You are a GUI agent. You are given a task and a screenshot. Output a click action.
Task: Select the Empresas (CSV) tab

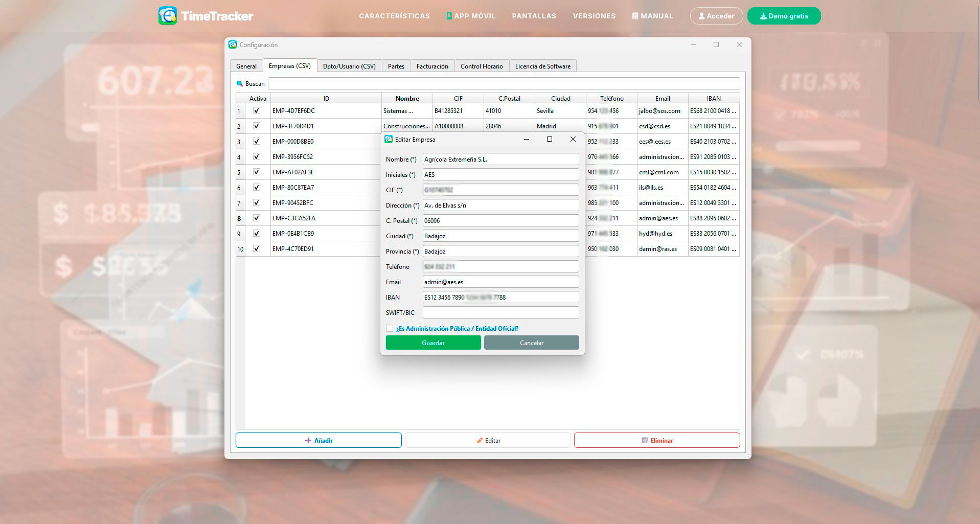tap(290, 65)
